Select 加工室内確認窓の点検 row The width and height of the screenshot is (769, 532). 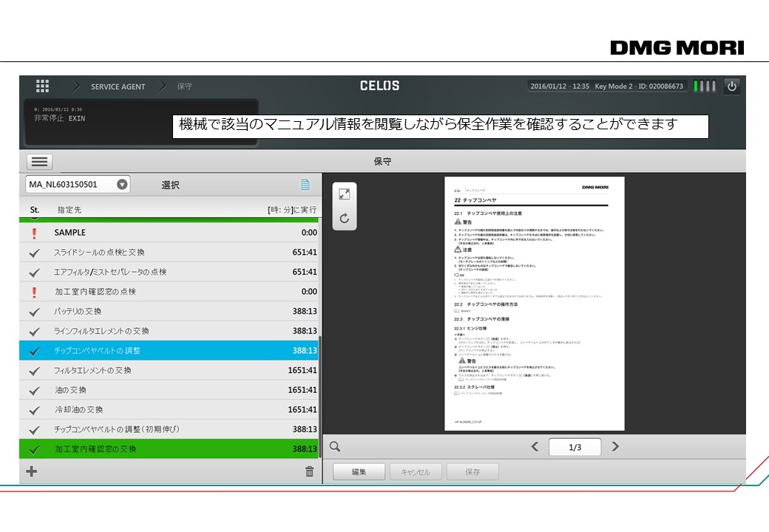tap(169, 291)
